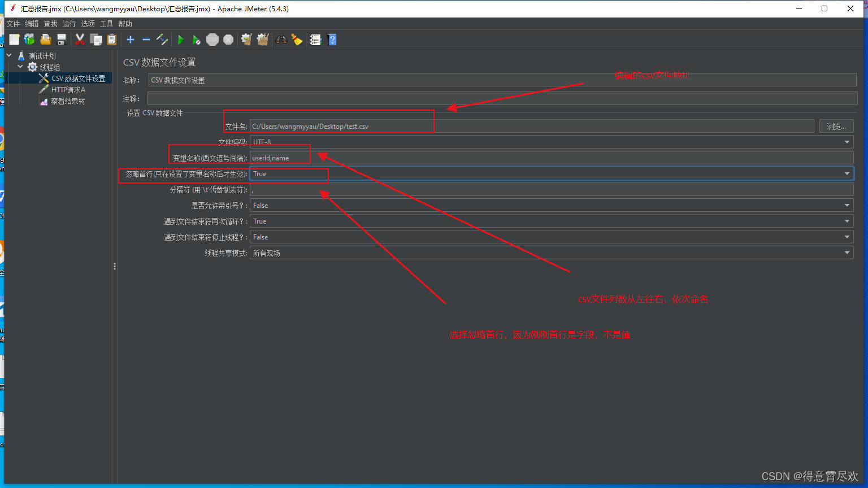Open the 文件 menu

tap(13, 24)
